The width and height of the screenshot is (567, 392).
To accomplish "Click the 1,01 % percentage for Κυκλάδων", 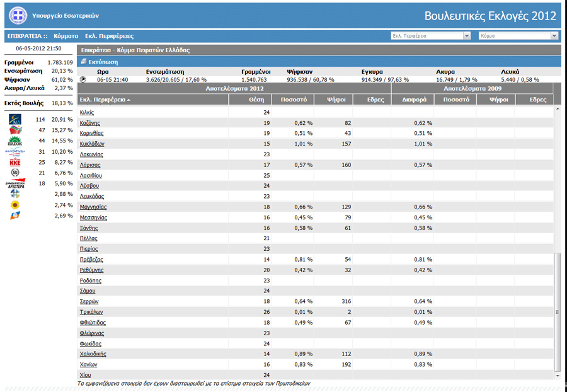I will point(304,144).
